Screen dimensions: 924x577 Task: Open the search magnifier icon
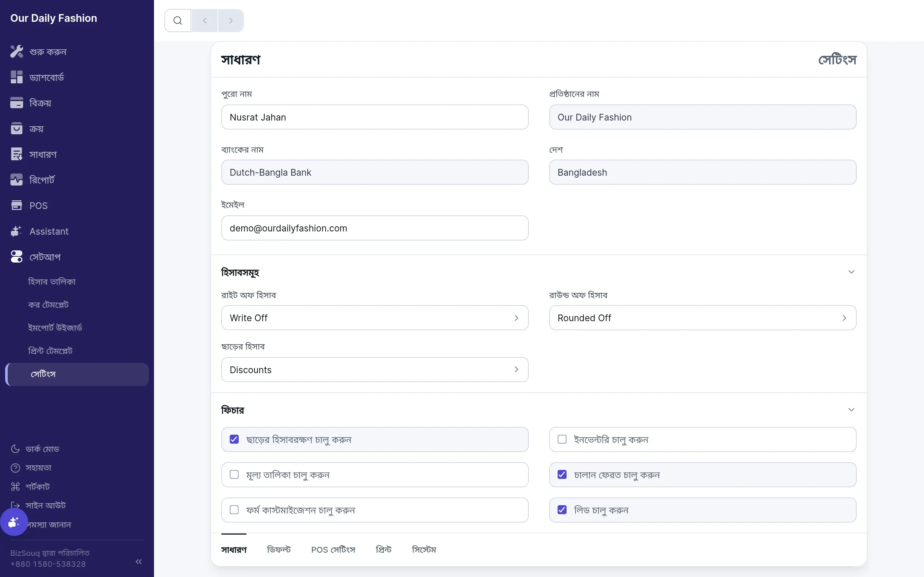177,21
